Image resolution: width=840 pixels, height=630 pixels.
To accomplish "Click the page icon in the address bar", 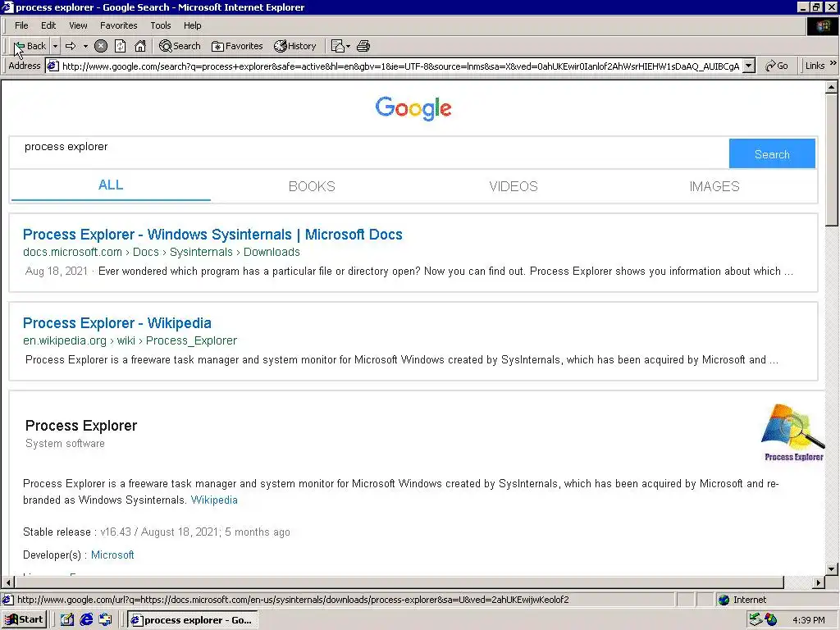I will (x=52, y=66).
